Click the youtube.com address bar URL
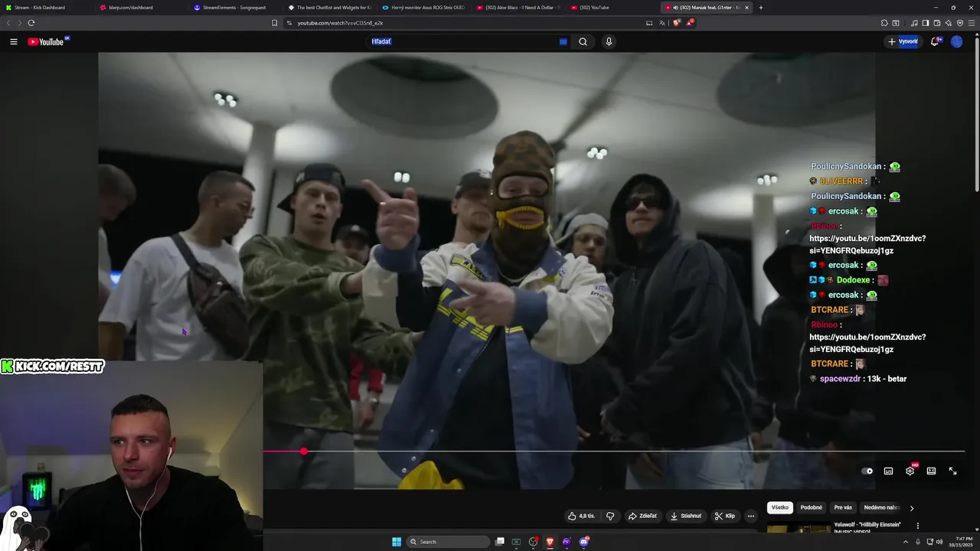980x551 pixels. tap(340, 23)
